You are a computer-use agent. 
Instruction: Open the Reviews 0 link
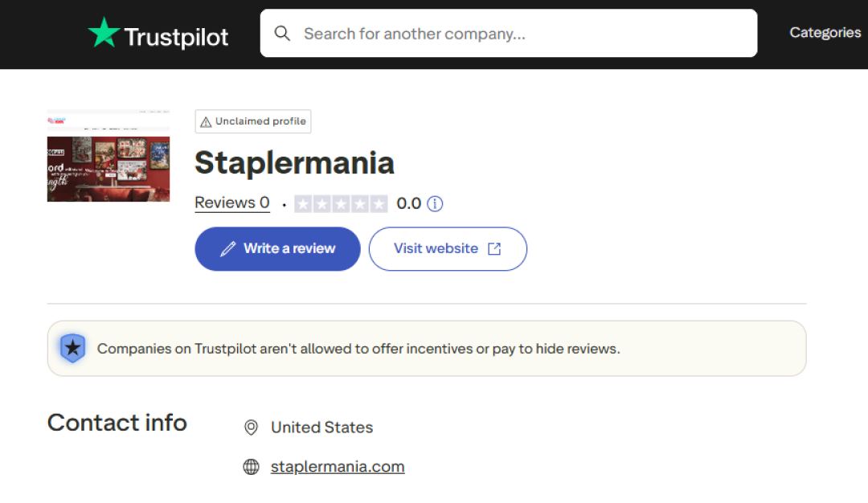[x=232, y=203]
